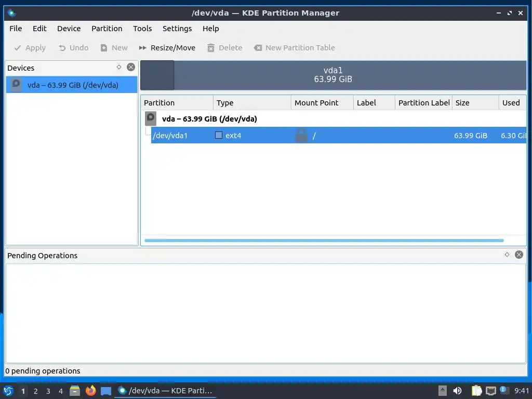The image size is (532, 399).
Task: Float the Pending Operations panel
Action: point(507,255)
